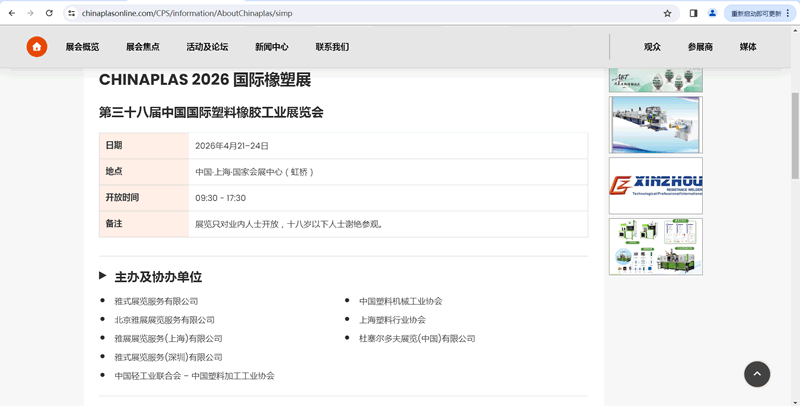Click the XINZHOU advertisement banner
The width and height of the screenshot is (800, 406).
[x=655, y=185]
